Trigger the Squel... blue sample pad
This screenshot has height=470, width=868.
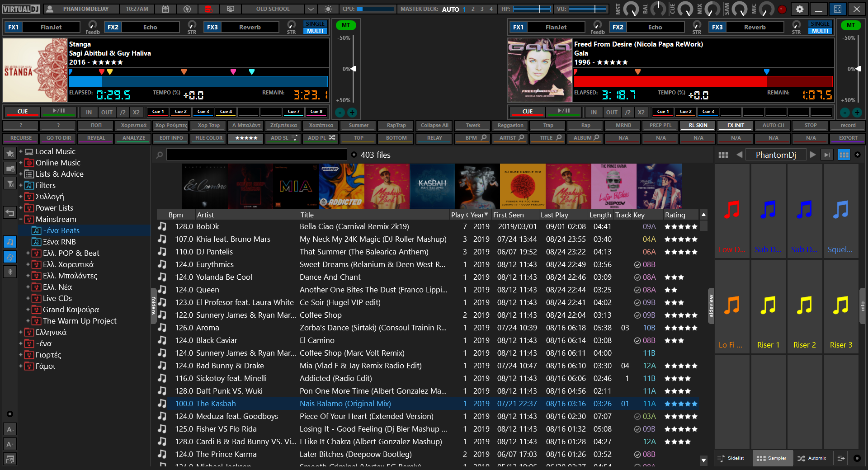(841, 211)
